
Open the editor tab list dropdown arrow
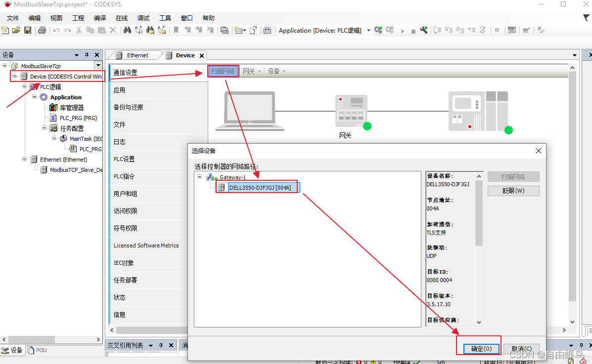[575, 55]
